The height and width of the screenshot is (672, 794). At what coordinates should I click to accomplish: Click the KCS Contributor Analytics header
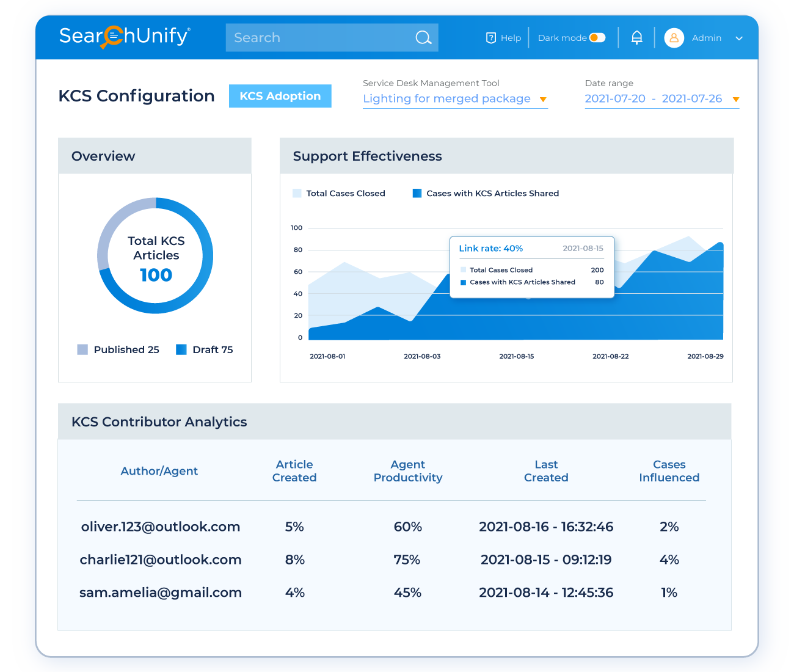click(x=395, y=422)
